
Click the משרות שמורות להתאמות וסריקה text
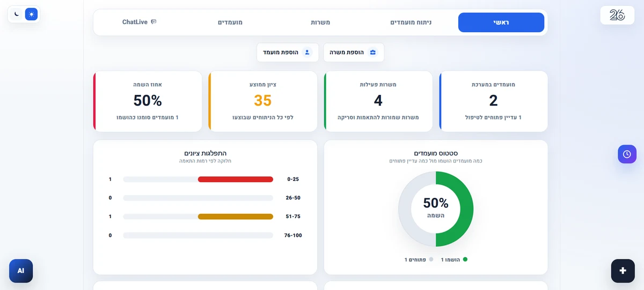click(378, 117)
